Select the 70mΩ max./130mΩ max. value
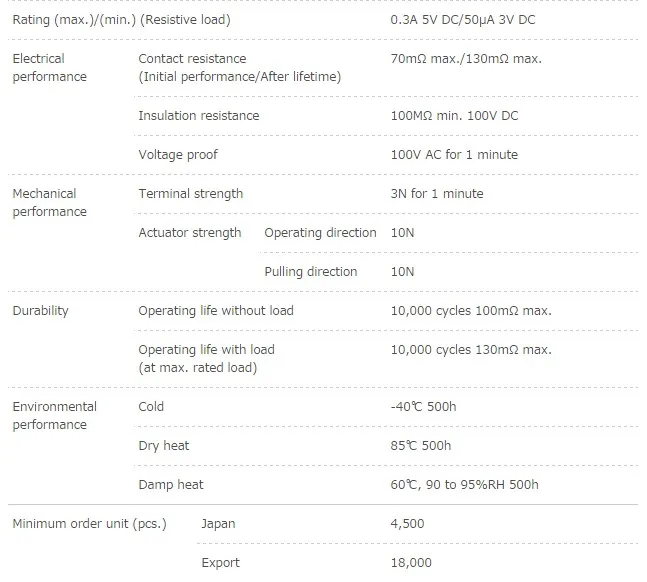Viewport: 647px width, 582px height. pyautogui.click(x=466, y=59)
